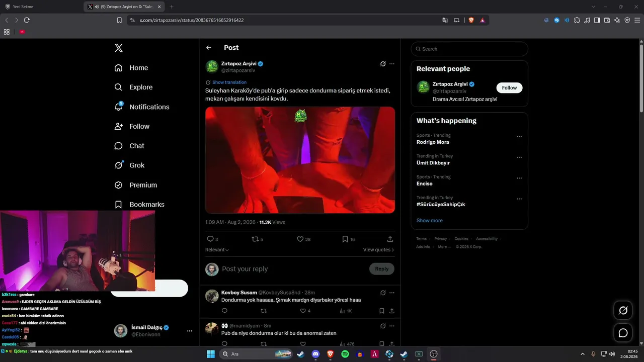Open Explore in the X sidebar
This screenshot has height=362, width=644.
[x=134, y=87]
